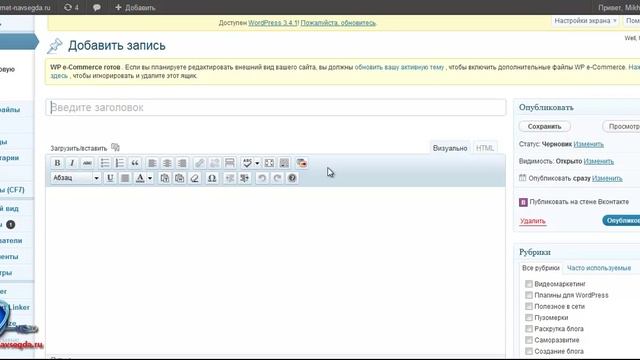Click the Пожалуйста, обновитесь link
640x360 pixels.
(338, 23)
